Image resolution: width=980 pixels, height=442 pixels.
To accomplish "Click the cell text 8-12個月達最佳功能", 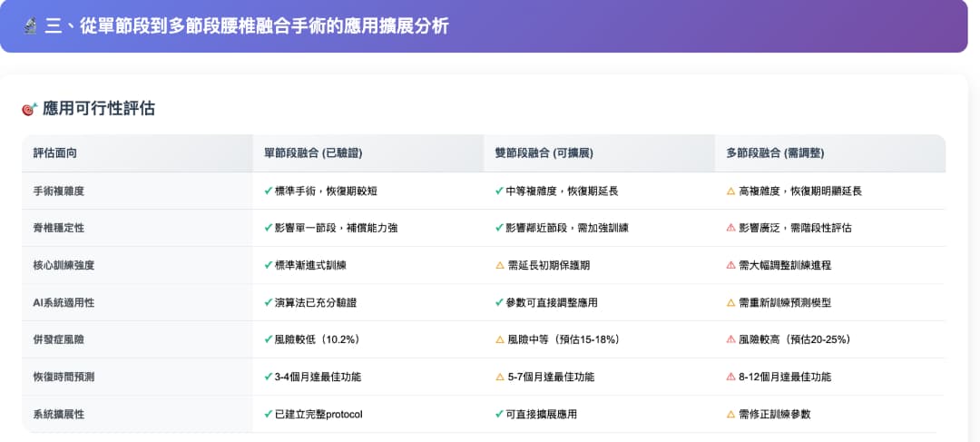I will pyautogui.click(x=785, y=377).
